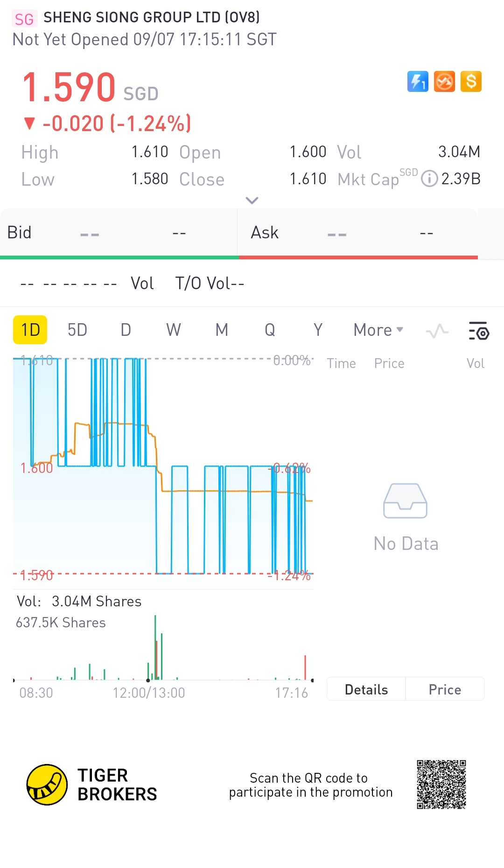This screenshot has height=868, width=504.
Task: Tap the Ask quote row
Action: [358, 233]
